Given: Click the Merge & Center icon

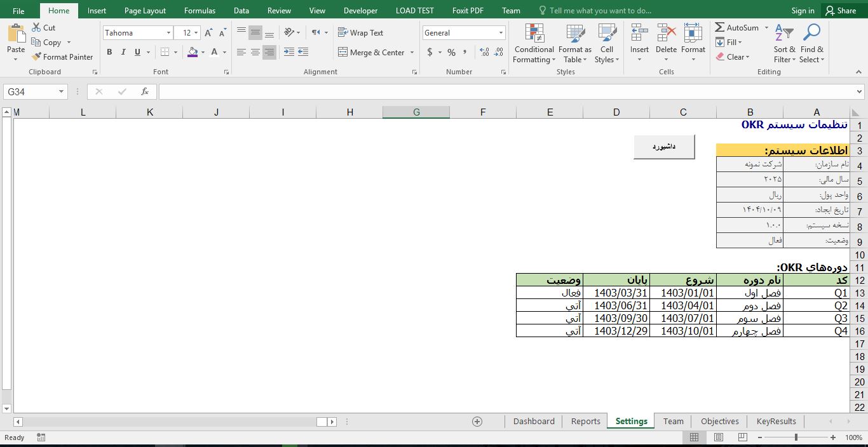Looking at the screenshot, I should tap(343, 53).
